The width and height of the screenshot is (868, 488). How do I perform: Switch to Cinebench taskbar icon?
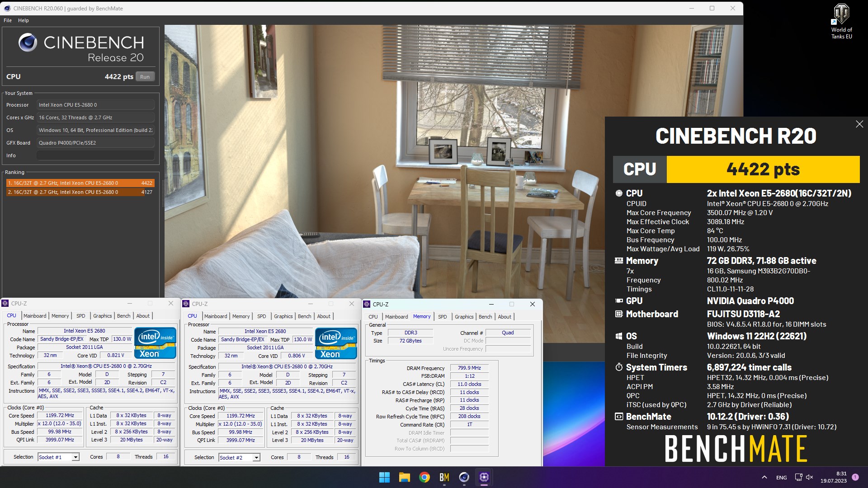pyautogui.click(x=464, y=477)
